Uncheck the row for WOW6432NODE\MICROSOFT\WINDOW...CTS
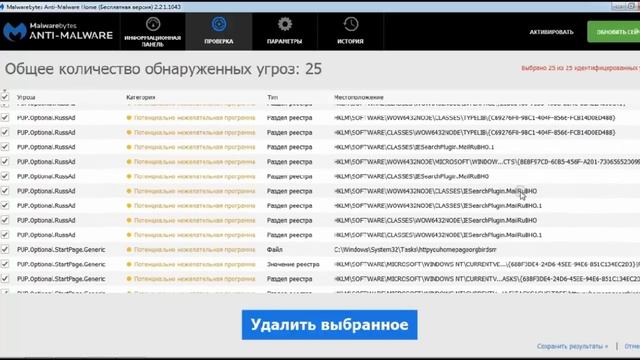This screenshot has height=360, width=640. tap(5, 162)
